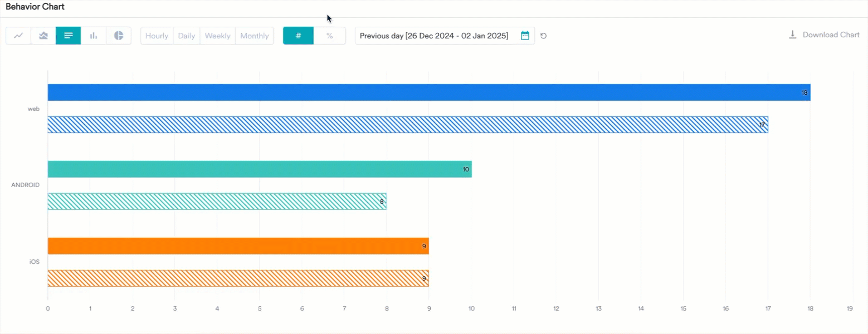Set granularity to Daily
Viewport: 868px width, 334px height.
(187, 36)
